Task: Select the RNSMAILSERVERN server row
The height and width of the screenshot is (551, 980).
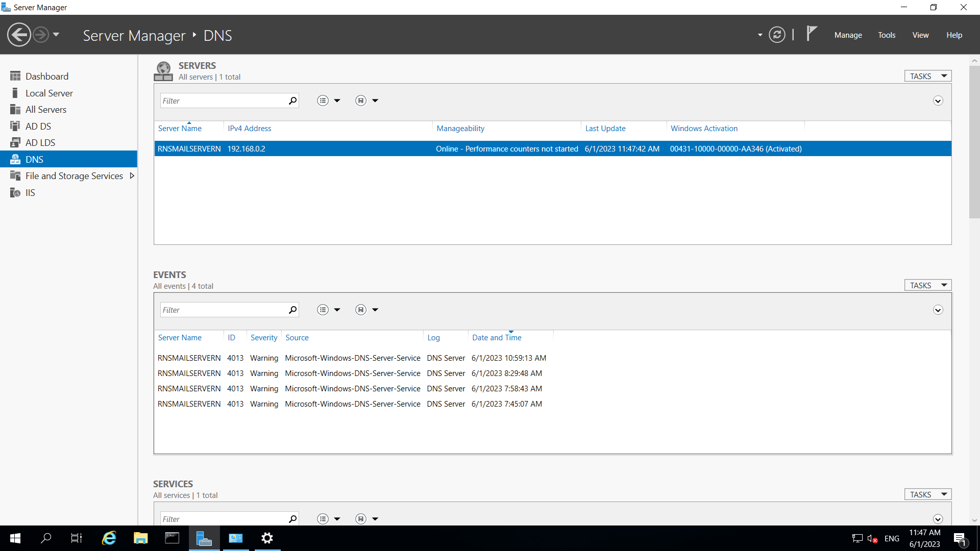Action: point(553,148)
